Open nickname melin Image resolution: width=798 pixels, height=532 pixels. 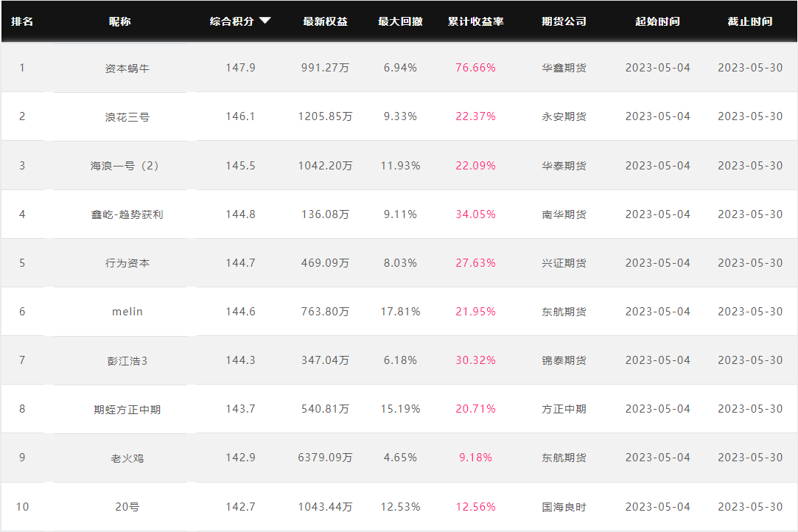[x=127, y=312]
